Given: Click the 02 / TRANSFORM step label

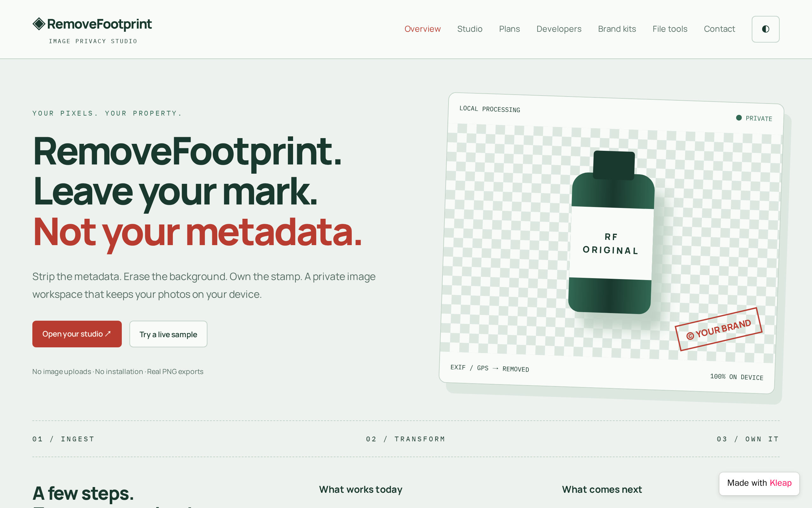Looking at the screenshot, I should coord(406,439).
